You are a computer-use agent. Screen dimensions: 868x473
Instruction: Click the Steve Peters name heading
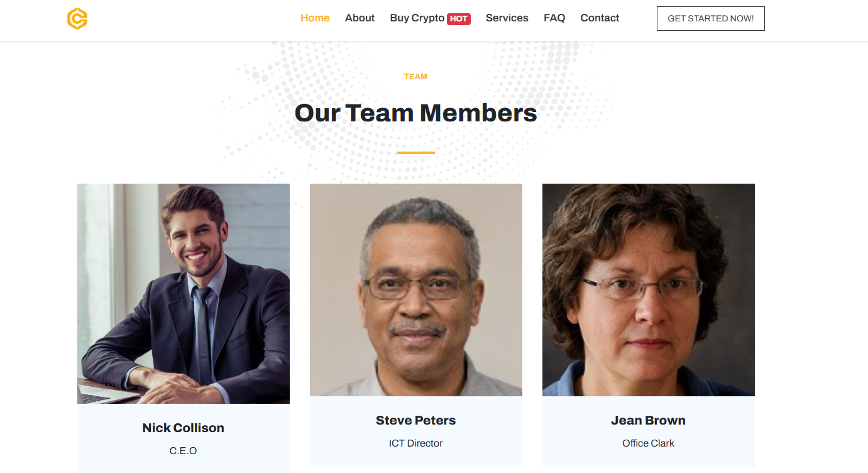(416, 420)
